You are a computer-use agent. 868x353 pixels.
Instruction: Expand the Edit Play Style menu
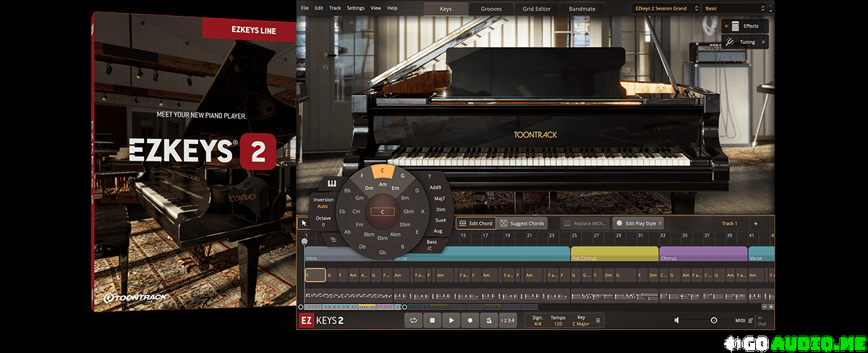pyautogui.click(x=639, y=224)
